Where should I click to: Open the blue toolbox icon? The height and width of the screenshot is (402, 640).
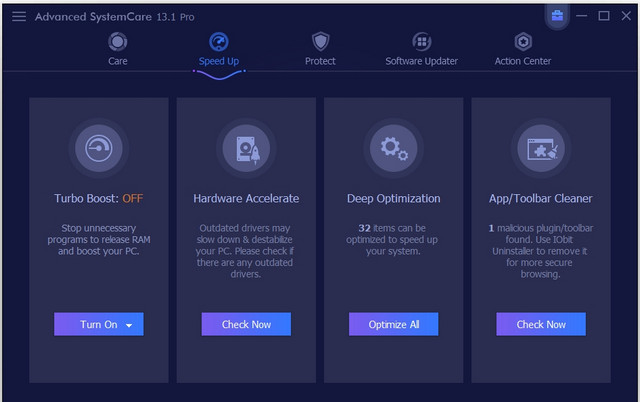tap(557, 16)
